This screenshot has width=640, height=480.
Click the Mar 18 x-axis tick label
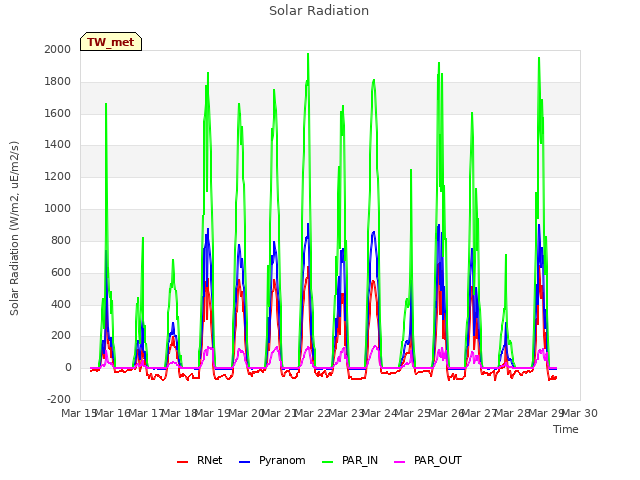pyautogui.click(x=179, y=413)
